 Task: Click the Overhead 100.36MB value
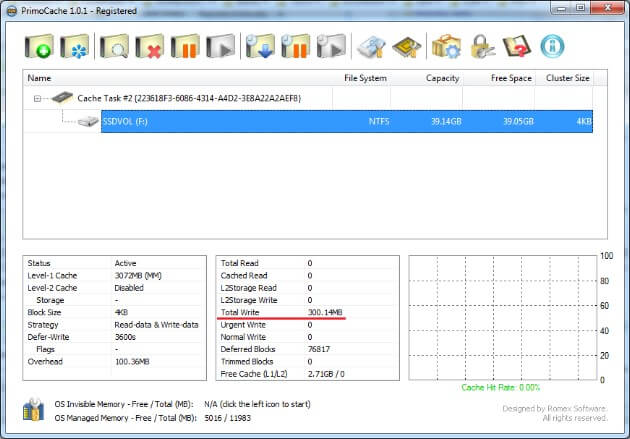[132, 361]
